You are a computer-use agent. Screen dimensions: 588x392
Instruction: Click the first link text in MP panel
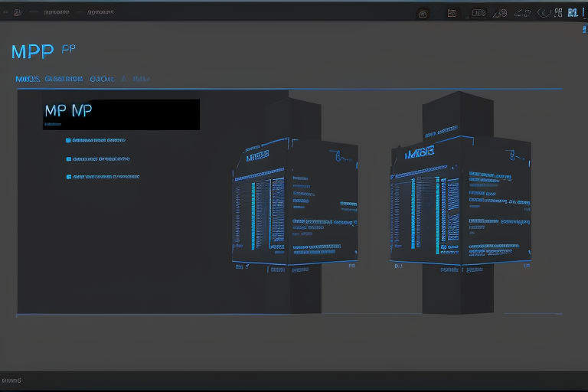(x=100, y=141)
